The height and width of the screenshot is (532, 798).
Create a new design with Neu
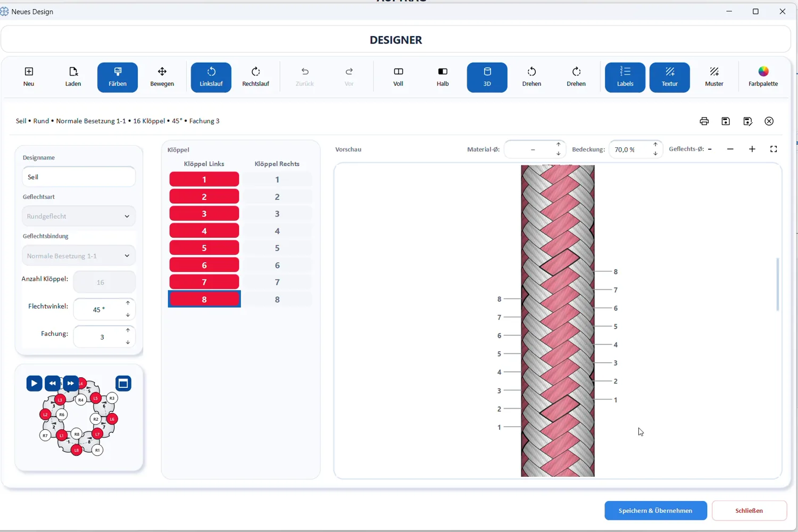(29, 77)
